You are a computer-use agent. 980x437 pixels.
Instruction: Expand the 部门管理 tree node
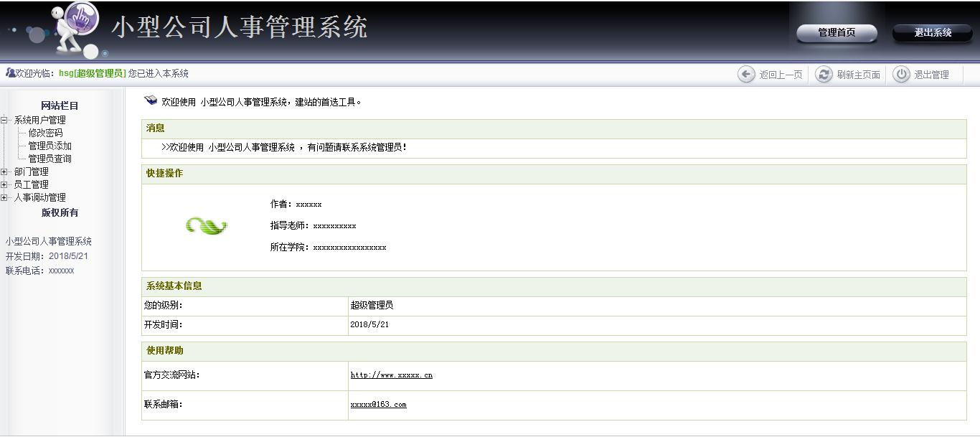pos(4,171)
